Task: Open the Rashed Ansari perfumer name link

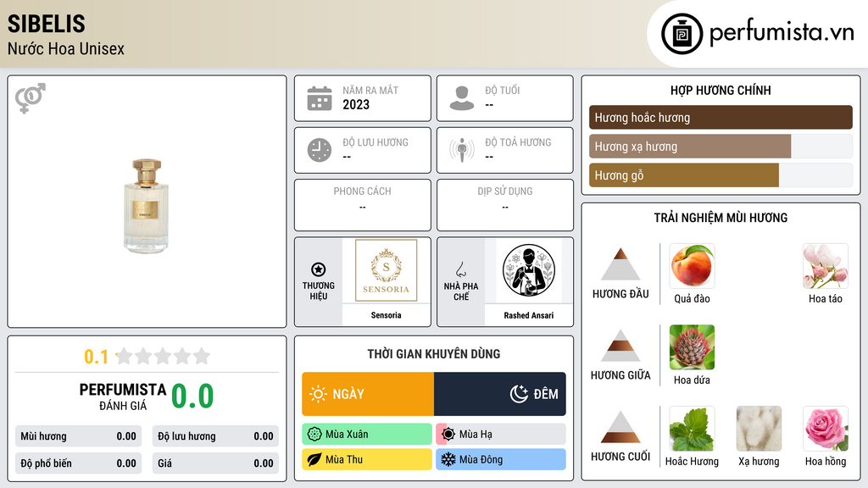Action: (x=529, y=315)
